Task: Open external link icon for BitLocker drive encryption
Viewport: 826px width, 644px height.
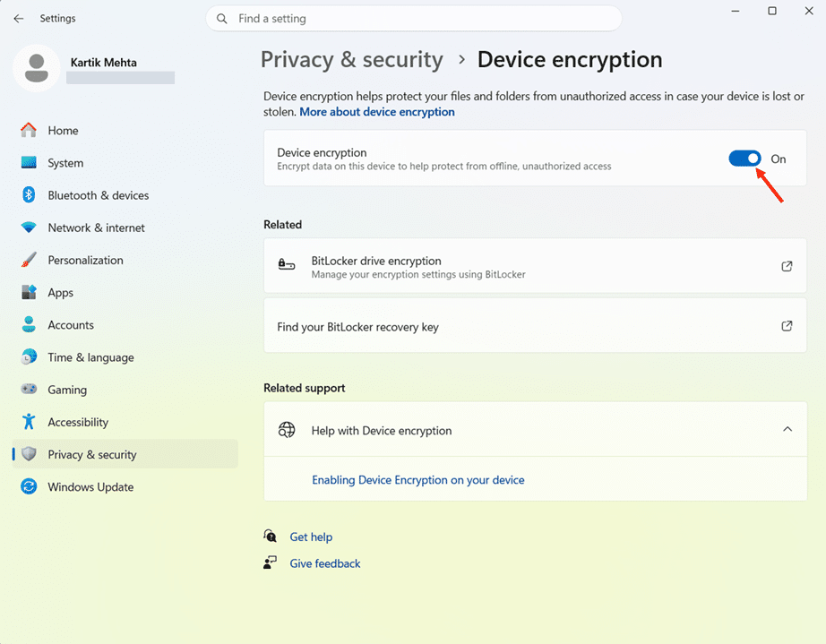Action: click(787, 266)
